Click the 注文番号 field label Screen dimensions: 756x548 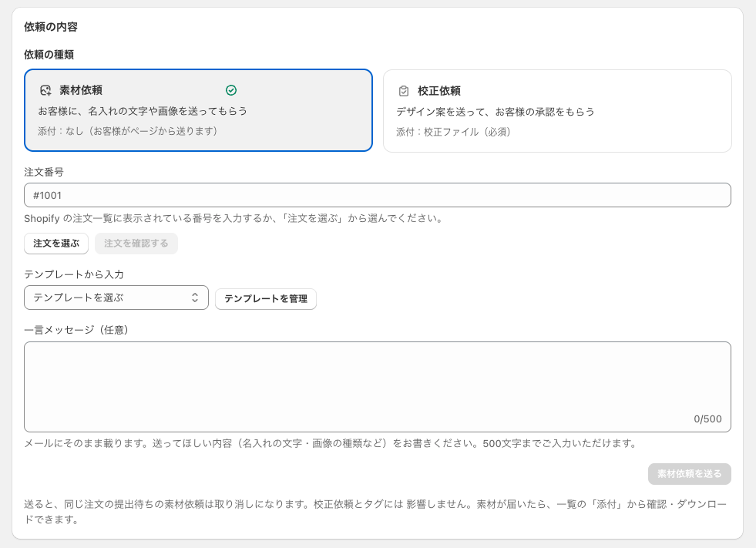tap(44, 172)
